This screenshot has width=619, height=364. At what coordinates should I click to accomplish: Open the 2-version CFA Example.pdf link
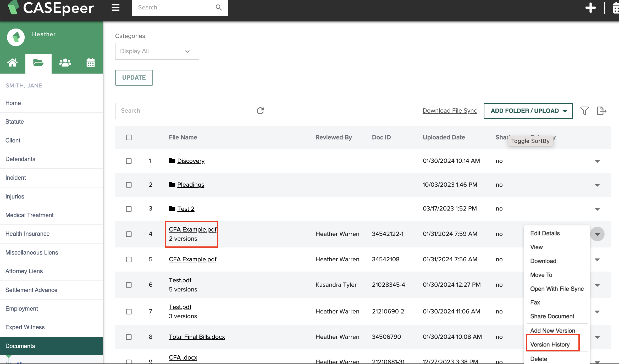tap(193, 229)
